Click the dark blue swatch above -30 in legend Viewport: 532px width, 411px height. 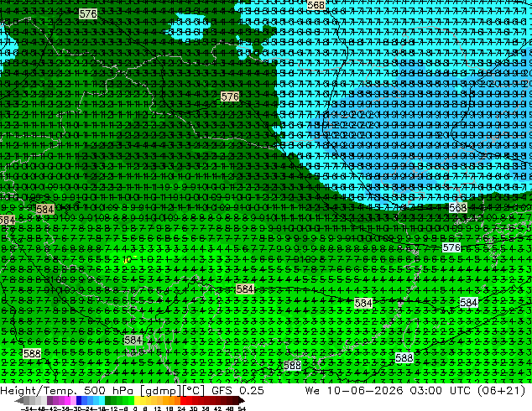tap(79, 400)
